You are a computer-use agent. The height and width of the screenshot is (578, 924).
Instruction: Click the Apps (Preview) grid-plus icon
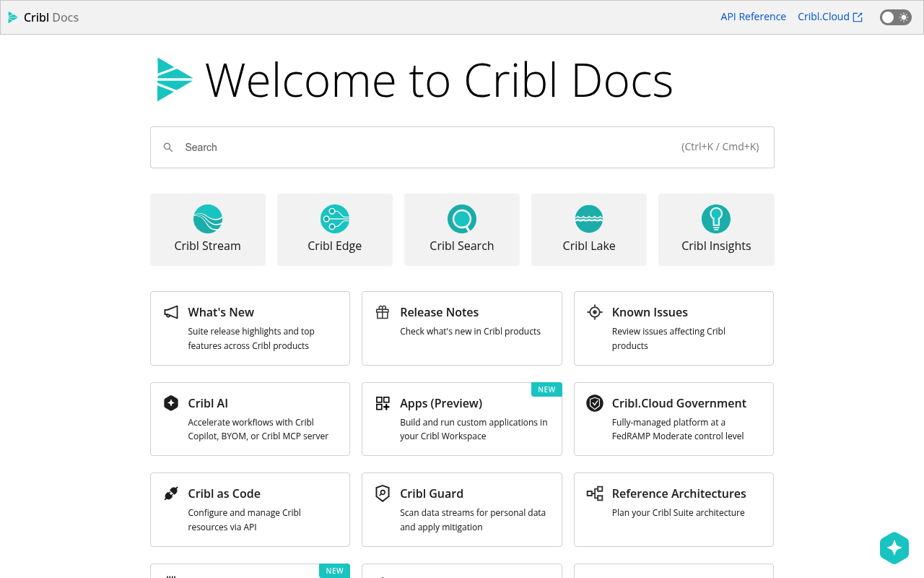383,403
